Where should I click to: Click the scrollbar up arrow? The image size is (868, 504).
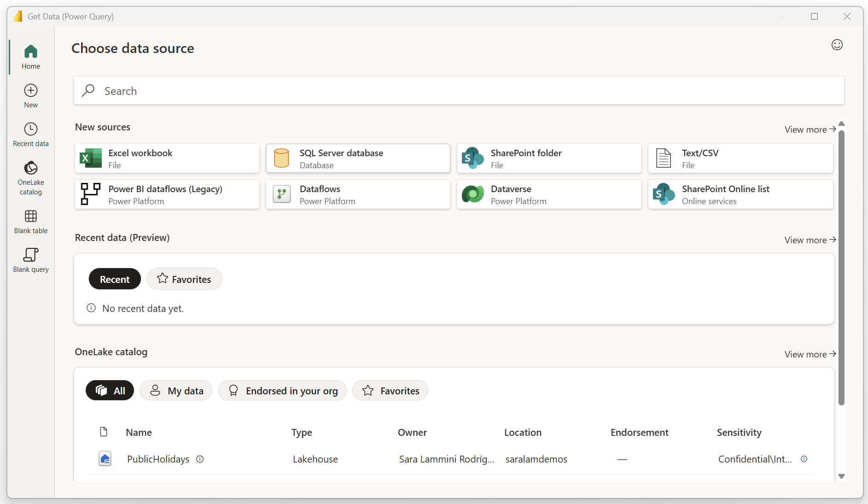[x=842, y=123]
